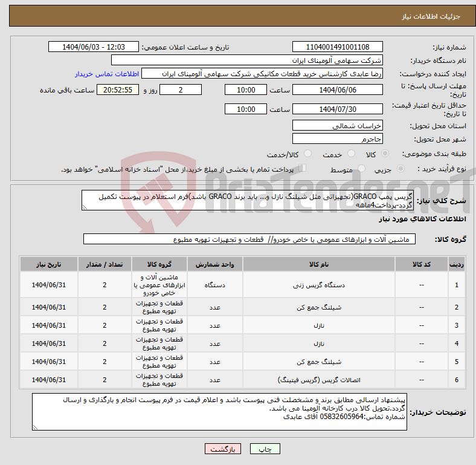Click the page header جزئیات اطلاعات نیاز
The height and width of the screenshot is (465, 476).
tap(431, 16)
